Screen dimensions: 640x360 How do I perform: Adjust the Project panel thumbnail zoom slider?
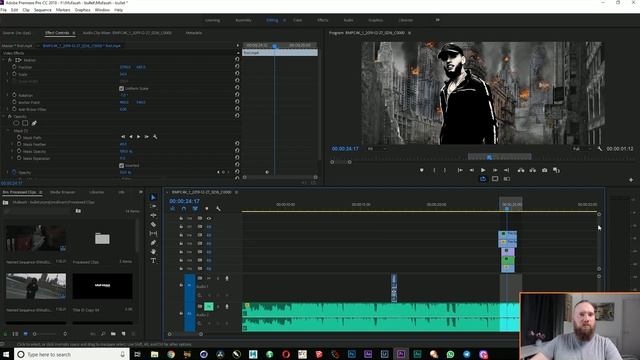point(49,334)
